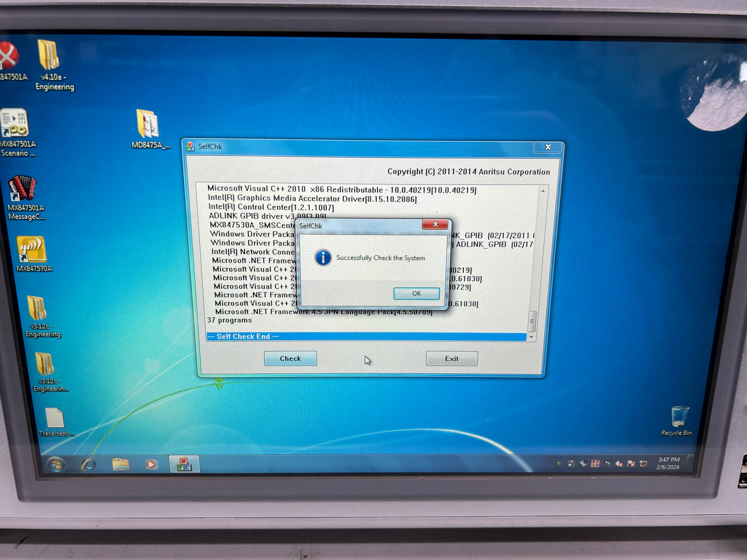Click the Exit button in SelfChk

click(x=451, y=359)
